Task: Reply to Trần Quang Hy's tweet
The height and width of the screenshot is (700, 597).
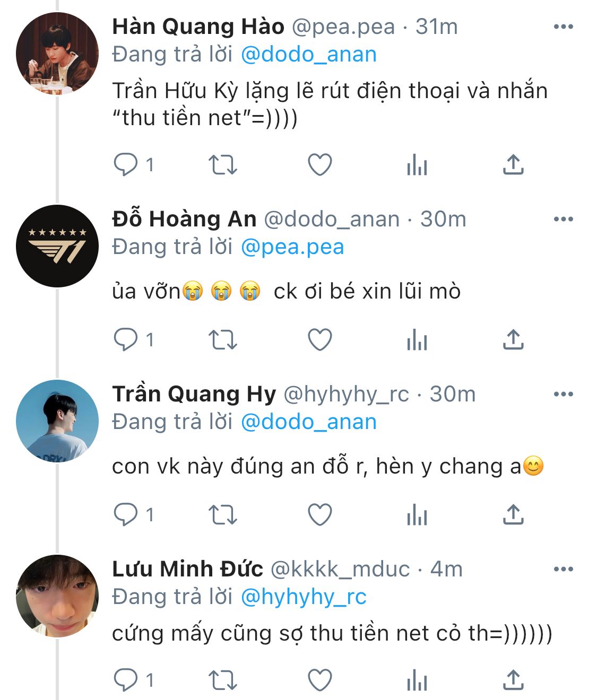Action: click(x=126, y=514)
